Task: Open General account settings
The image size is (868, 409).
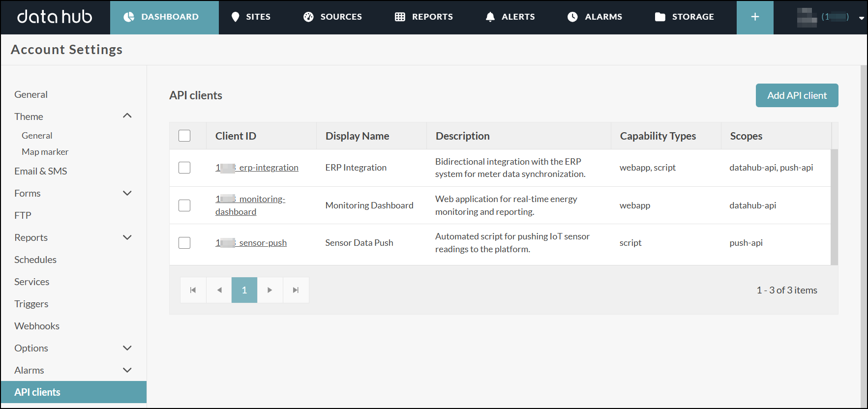Action: click(31, 94)
